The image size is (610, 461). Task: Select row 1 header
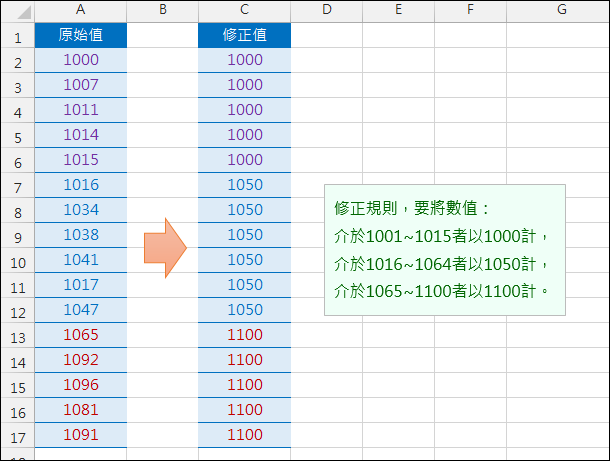[x=18, y=36]
